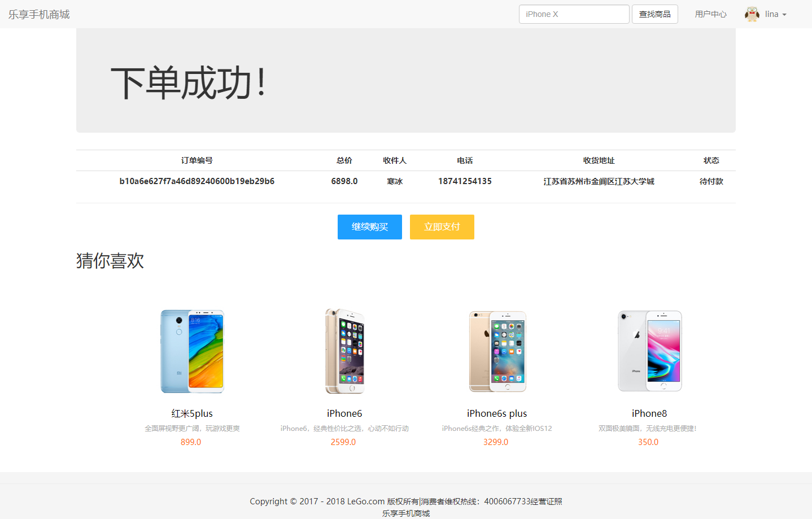Click the 收件人 column header
The width and height of the screenshot is (812, 519).
click(x=395, y=160)
